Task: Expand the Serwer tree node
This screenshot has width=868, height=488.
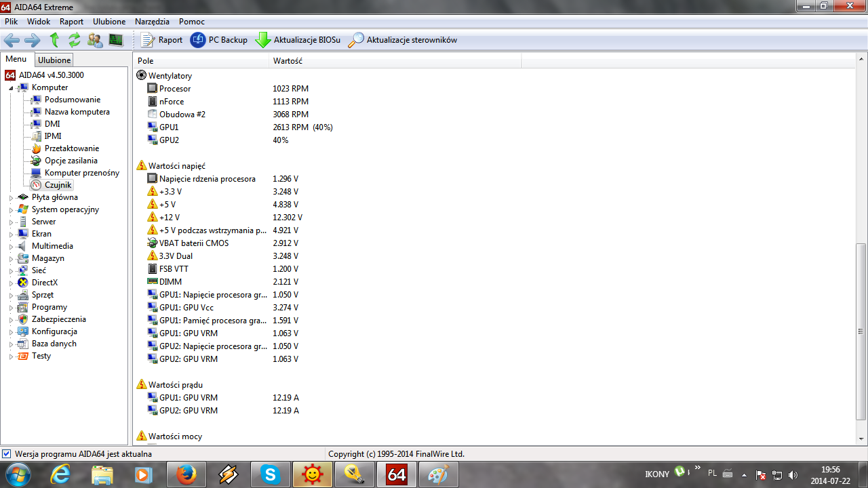Action: [x=12, y=222]
